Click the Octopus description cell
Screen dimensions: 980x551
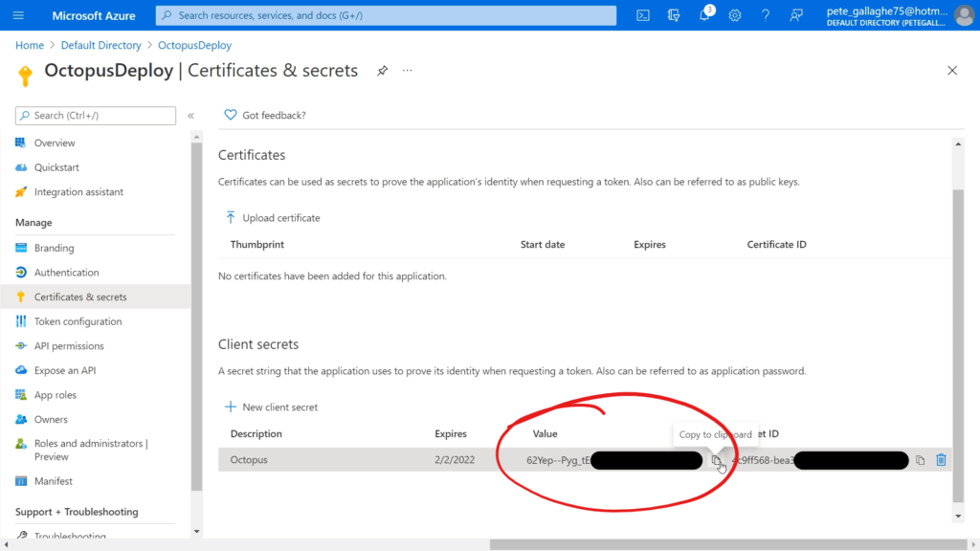(x=249, y=460)
